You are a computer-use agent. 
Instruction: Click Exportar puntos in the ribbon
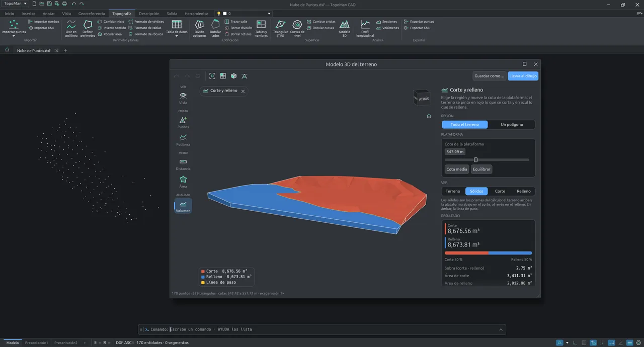click(419, 22)
